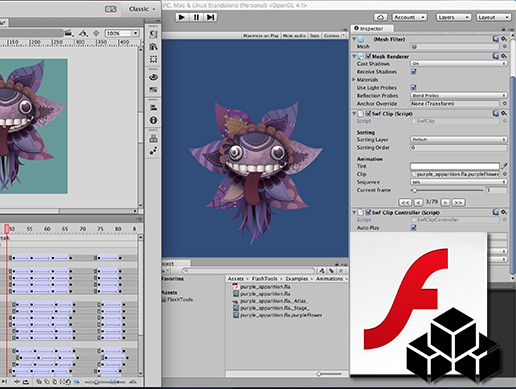Disable the Swf Clip script checkbox
This screenshot has width=516, height=389.
coord(368,114)
